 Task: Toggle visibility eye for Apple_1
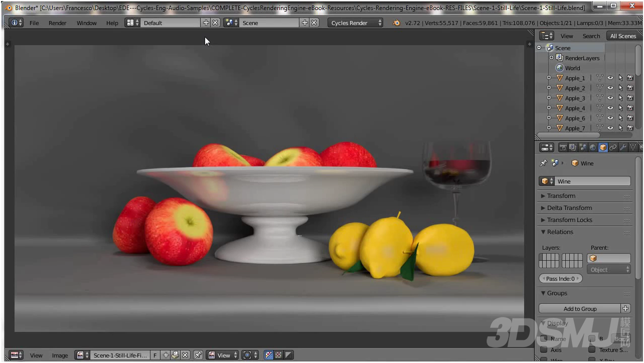pos(610,78)
